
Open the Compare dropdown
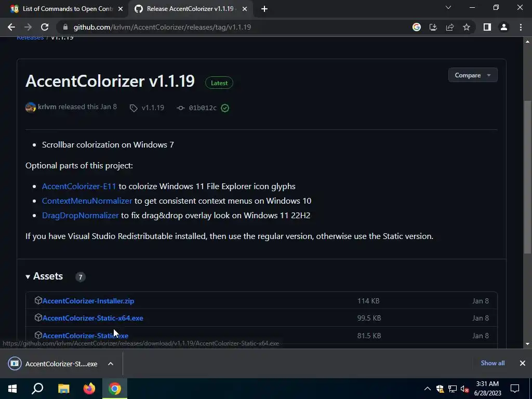[x=473, y=75]
